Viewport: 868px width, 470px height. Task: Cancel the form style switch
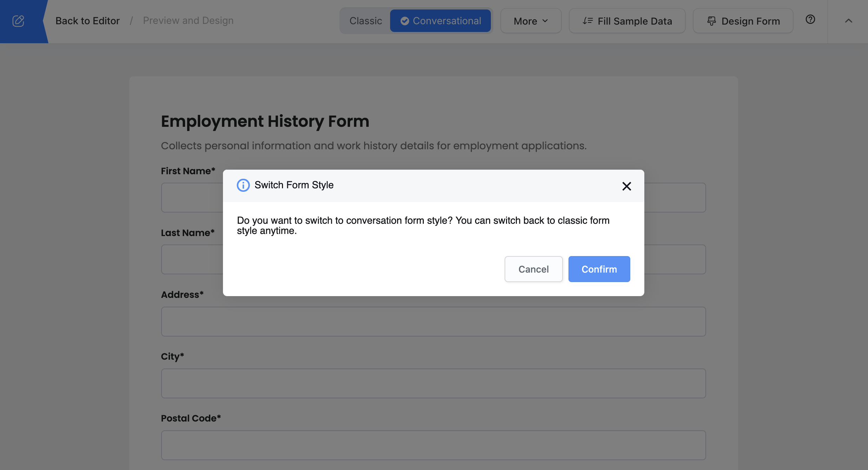533,269
